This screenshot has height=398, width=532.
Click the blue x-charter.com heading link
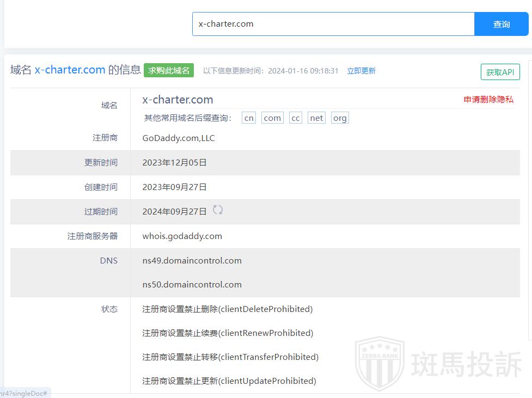[x=70, y=70]
